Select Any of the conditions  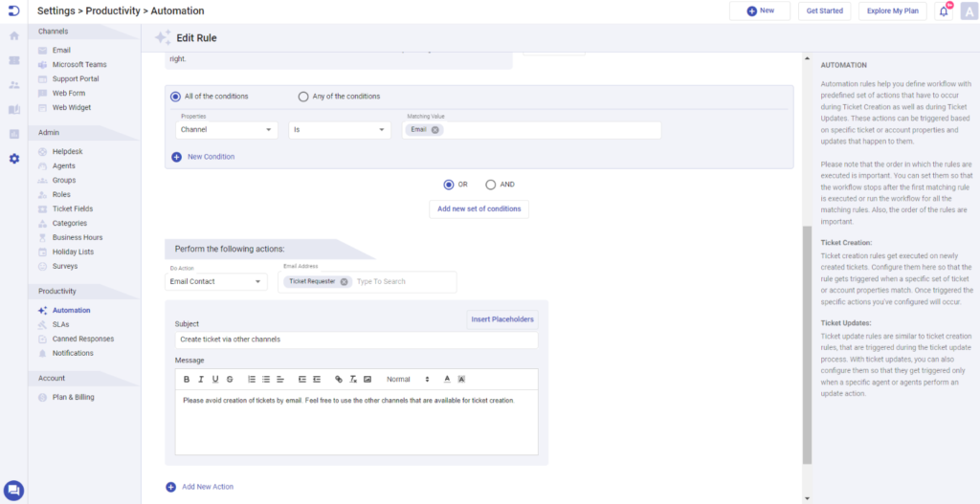point(303,97)
